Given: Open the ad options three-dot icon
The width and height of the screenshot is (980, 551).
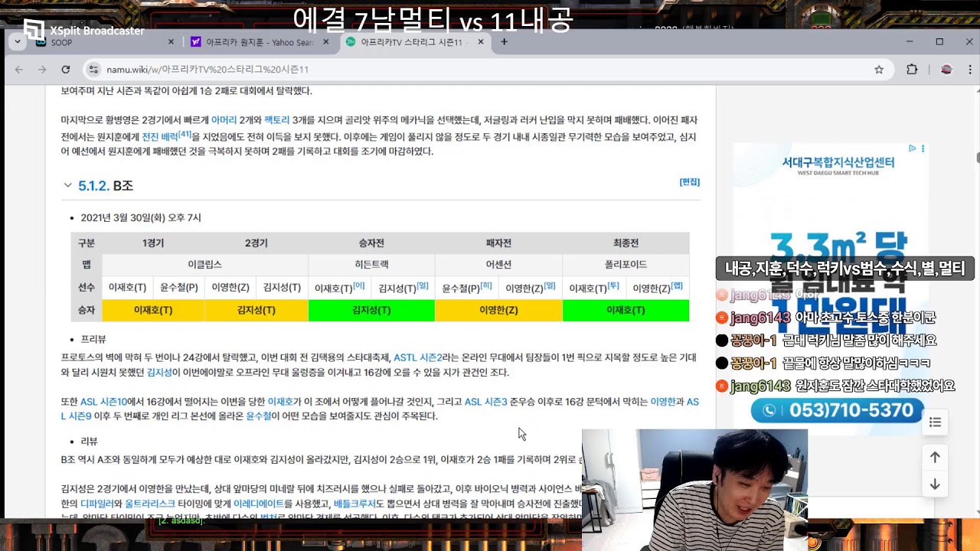Looking at the screenshot, I should (x=923, y=148).
